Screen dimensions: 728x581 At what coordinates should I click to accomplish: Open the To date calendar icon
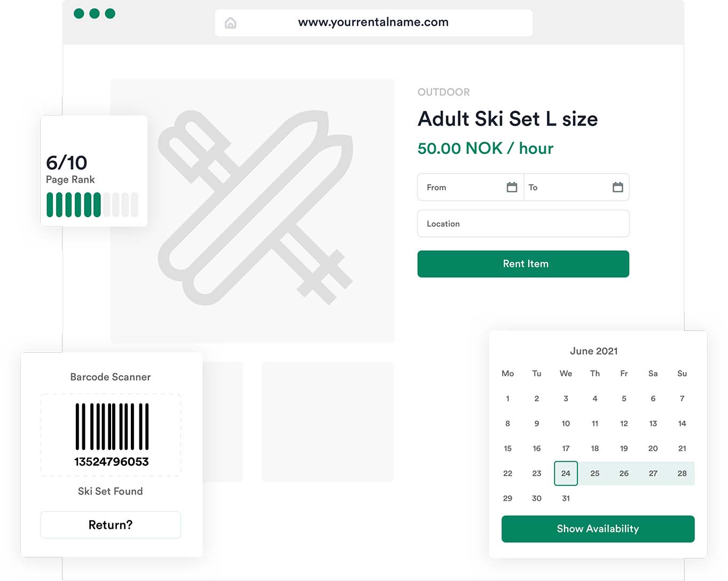point(617,187)
